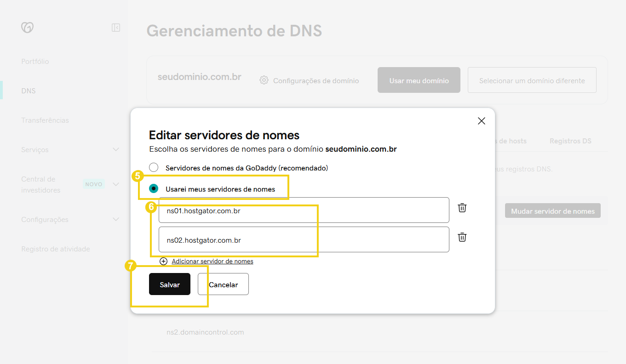This screenshot has height=364, width=626.
Task: Open the Adicionar servidor de nomes link
Action: (x=212, y=261)
